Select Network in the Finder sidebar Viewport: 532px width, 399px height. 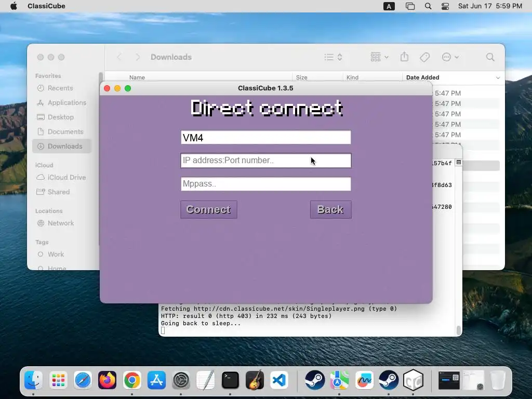coord(61,223)
